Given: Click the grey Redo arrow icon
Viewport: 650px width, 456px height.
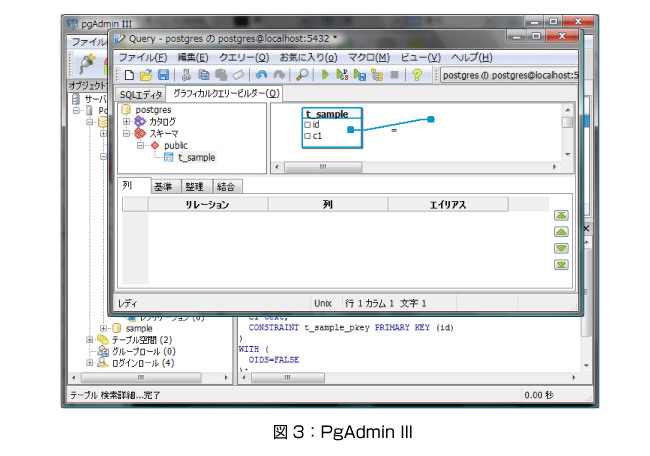Looking at the screenshot, I should tap(279, 75).
